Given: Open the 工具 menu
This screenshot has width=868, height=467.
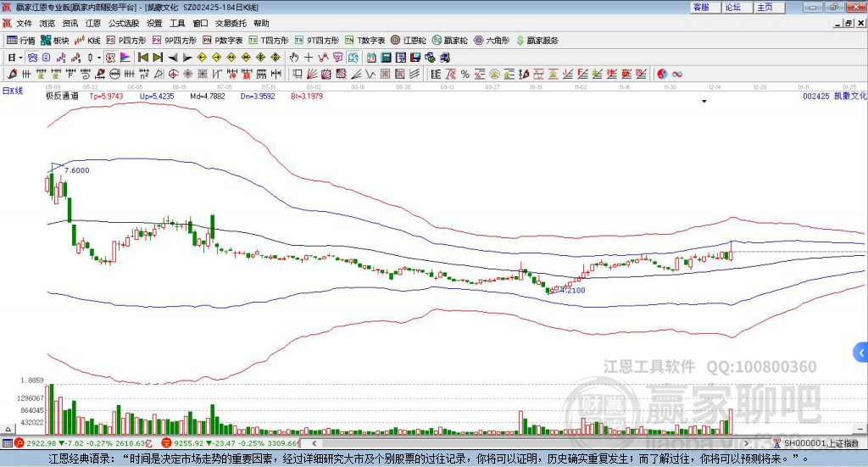Looking at the screenshot, I should point(177,23).
